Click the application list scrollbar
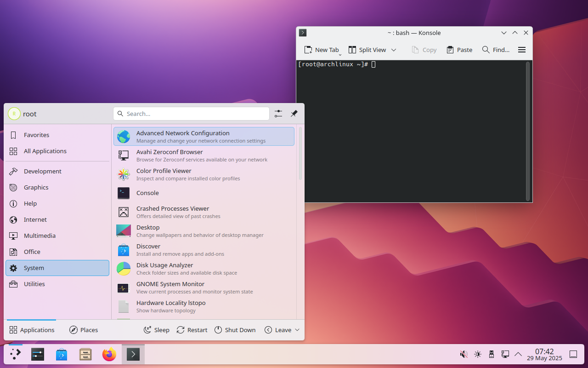588x368 pixels. coord(300,153)
